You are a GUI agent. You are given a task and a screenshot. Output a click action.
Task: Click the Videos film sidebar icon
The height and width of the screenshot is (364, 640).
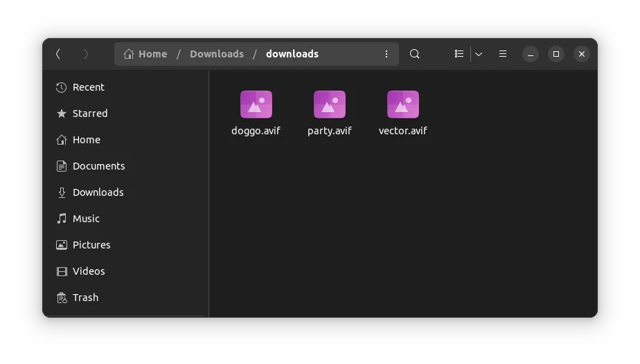62,271
